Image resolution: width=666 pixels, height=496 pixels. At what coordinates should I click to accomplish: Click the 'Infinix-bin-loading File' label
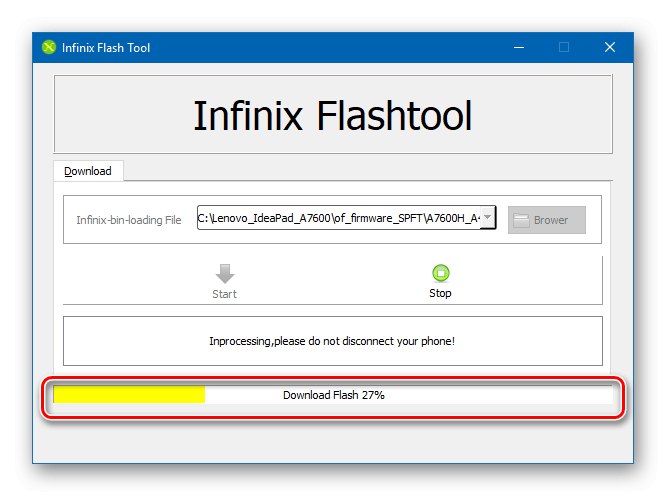coord(129,220)
